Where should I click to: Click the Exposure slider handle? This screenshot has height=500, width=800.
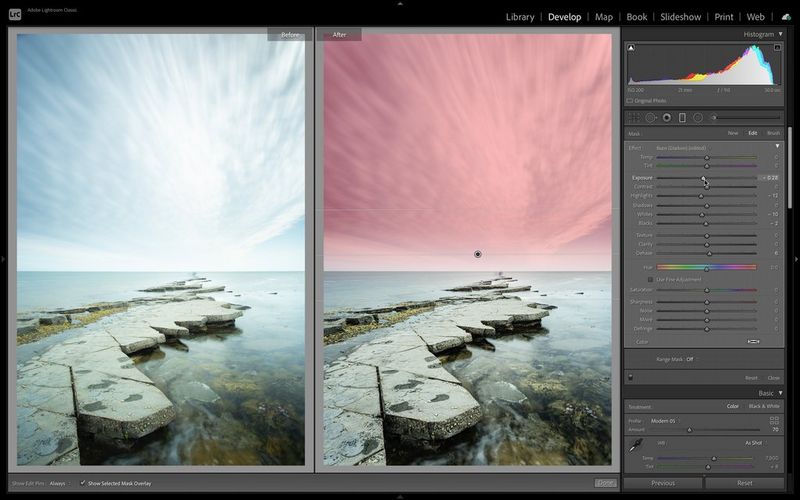point(703,178)
